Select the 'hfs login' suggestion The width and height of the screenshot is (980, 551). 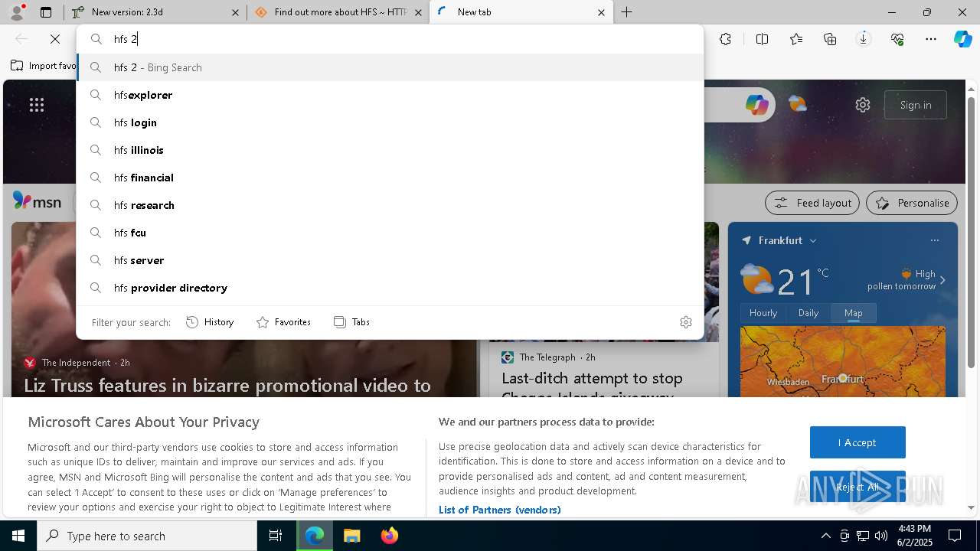[x=390, y=122]
